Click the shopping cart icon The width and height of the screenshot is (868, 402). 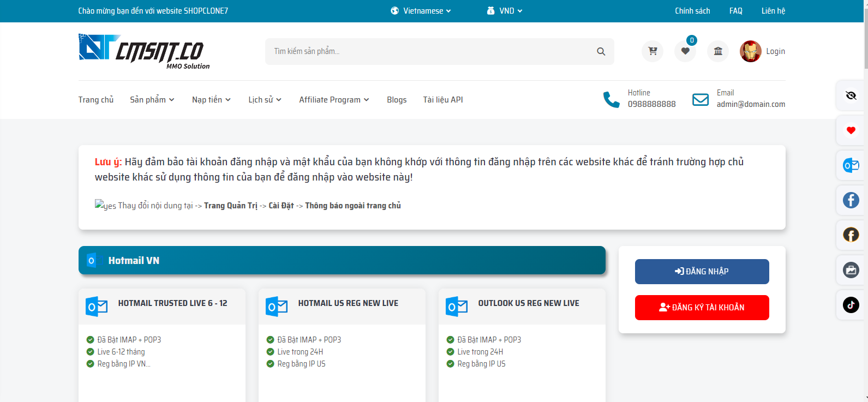click(652, 51)
